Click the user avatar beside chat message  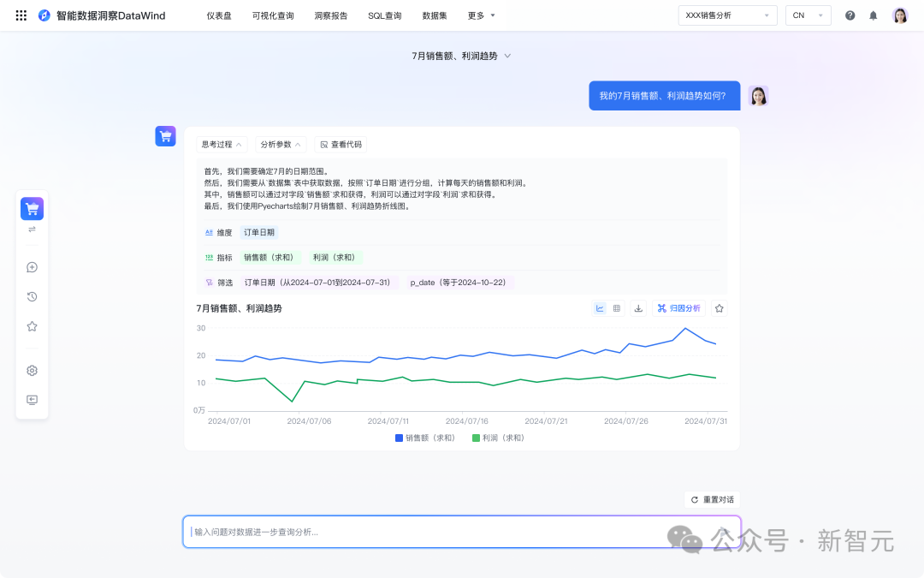click(758, 96)
